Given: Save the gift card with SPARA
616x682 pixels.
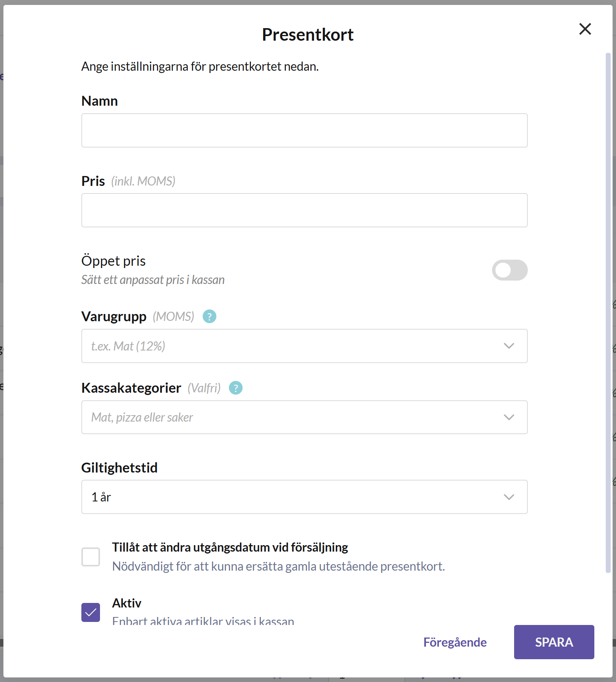Looking at the screenshot, I should click(x=554, y=642).
